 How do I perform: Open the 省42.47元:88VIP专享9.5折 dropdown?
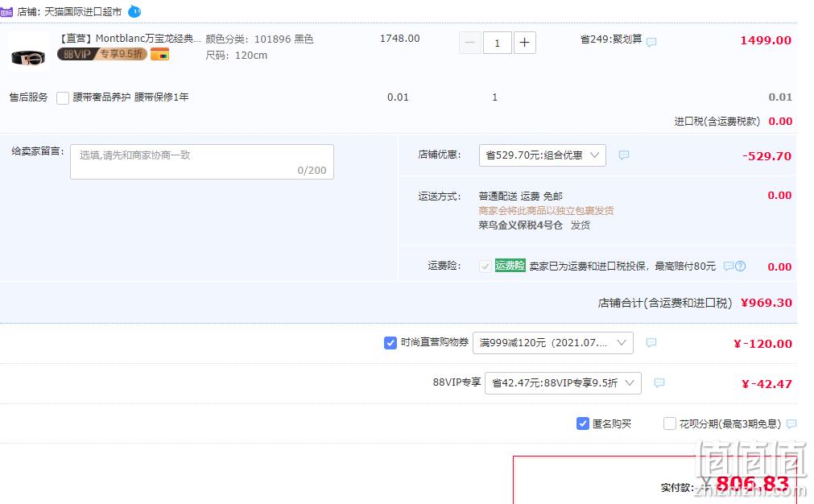[563, 383]
